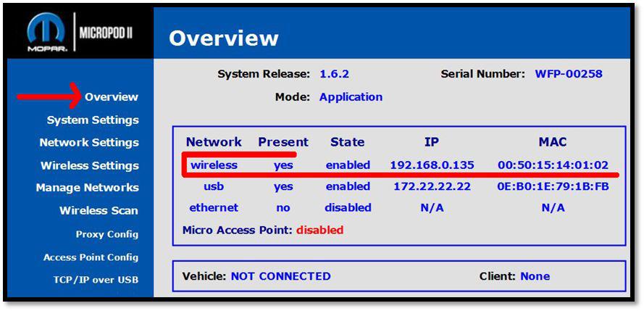Click Vehicle NOT CONNECTED status
The image size is (644, 311).
[280, 276]
